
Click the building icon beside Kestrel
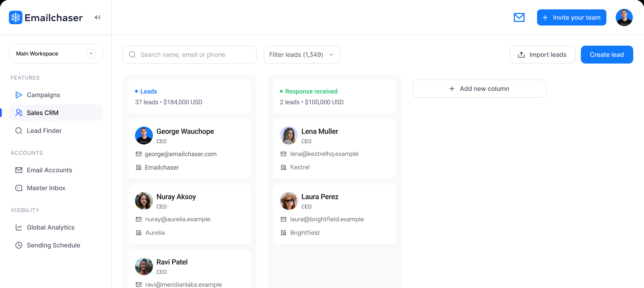point(283,167)
